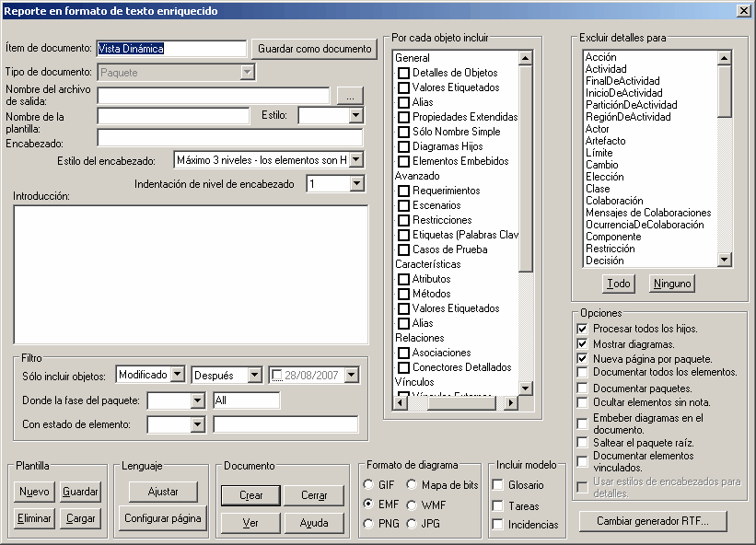Click the Nombre del archivo de salida field
Image resolution: width=756 pixels, height=545 pixels.
pyautogui.click(x=214, y=96)
